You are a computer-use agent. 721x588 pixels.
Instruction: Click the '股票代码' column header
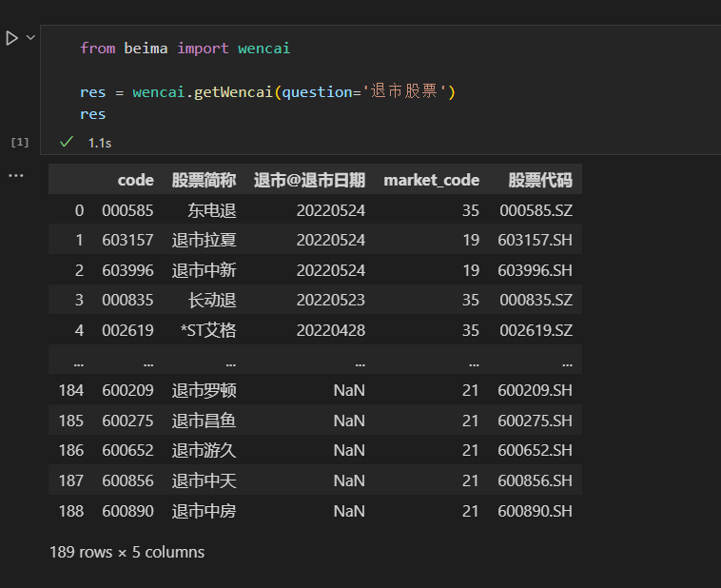tap(540, 180)
